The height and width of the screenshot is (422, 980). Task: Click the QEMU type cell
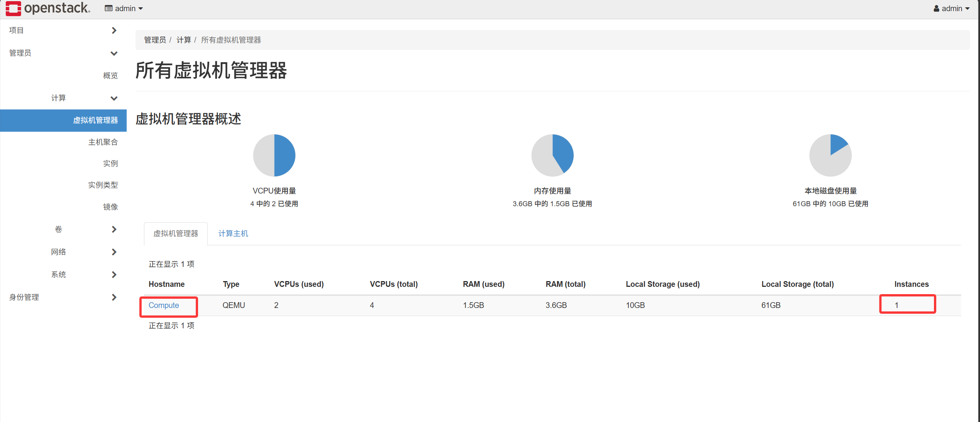[x=234, y=305]
